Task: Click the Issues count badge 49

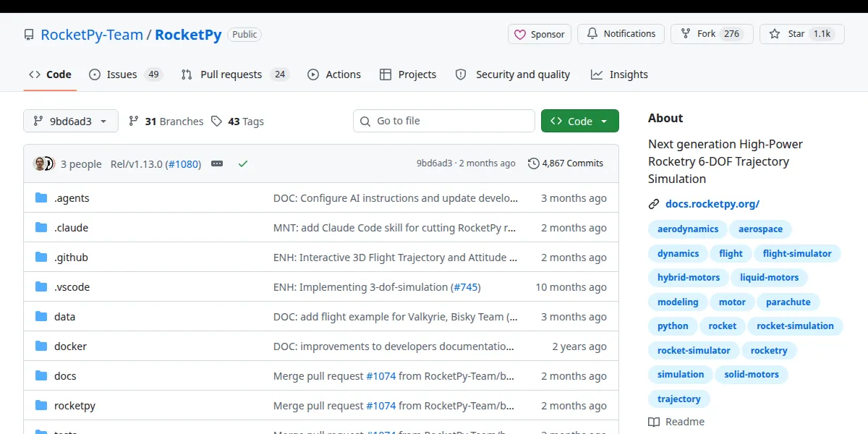Action: (x=153, y=75)
